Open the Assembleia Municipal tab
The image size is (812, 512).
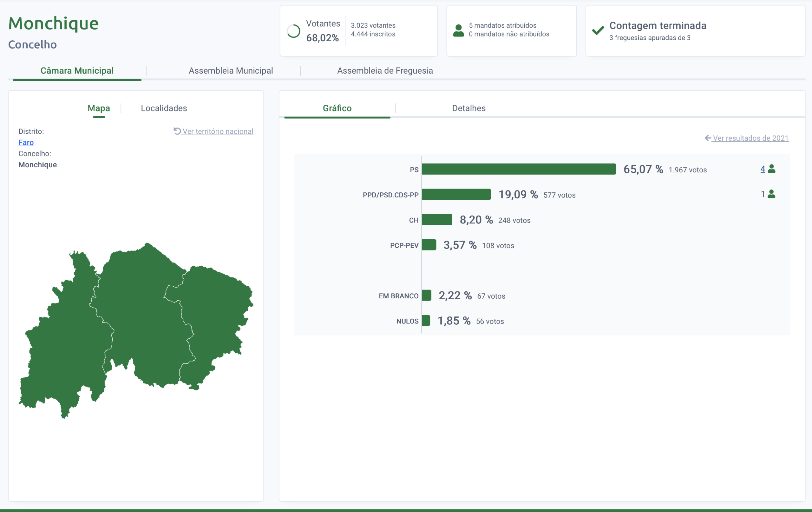[231, 70]
